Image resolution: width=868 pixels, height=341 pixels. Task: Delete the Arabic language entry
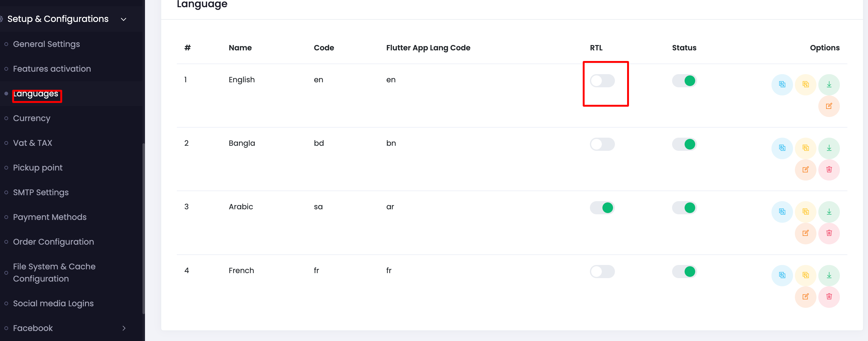tap(829, 233)
